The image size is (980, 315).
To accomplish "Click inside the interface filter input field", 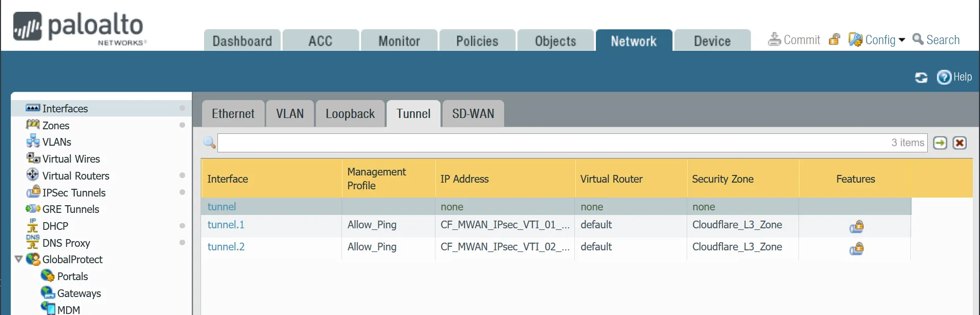I will click(513, 143).
